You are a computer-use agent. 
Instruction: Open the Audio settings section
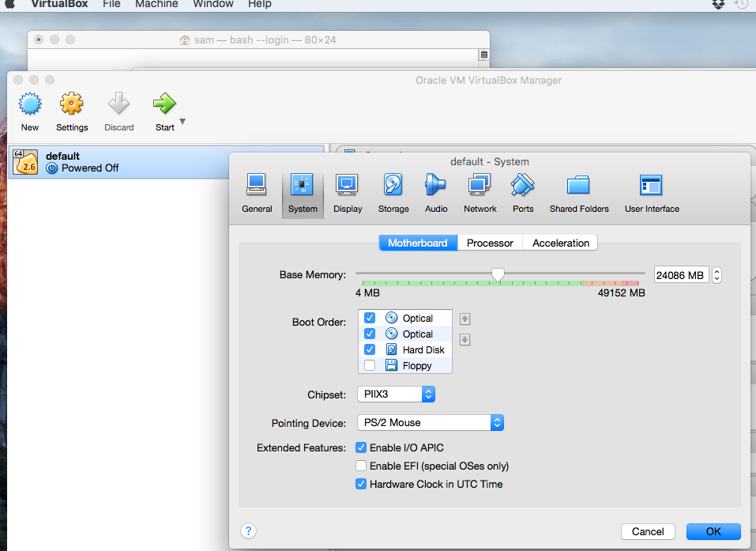(436, 193)
